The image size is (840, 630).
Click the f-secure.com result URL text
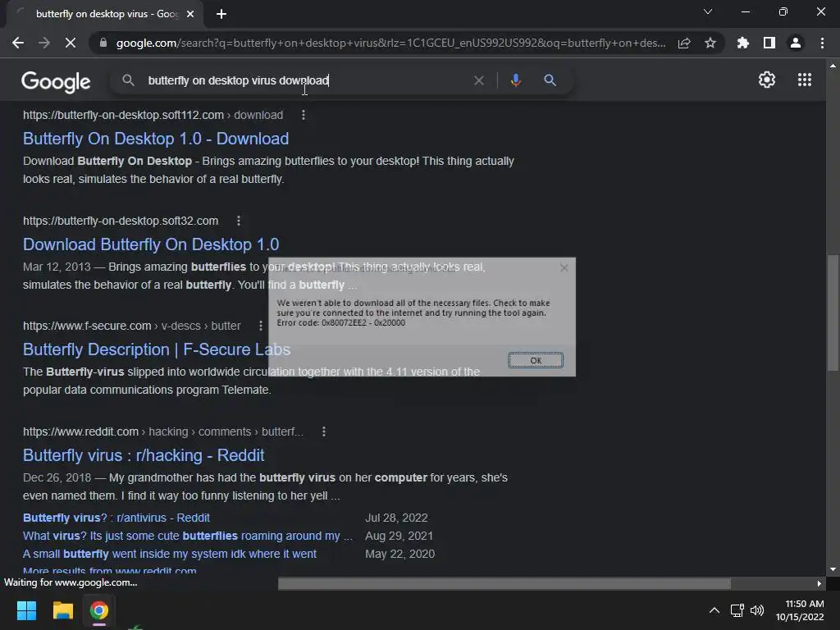coord(132,326)
